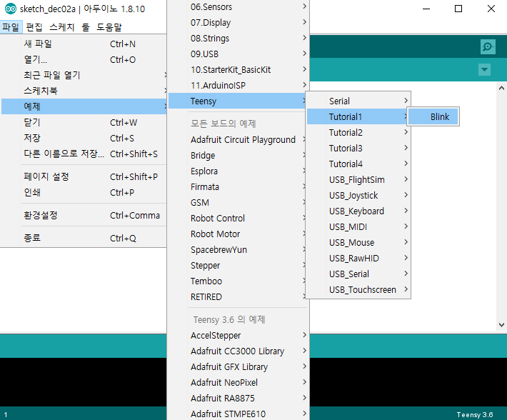Open the 도움말 menu

pos(109,27)
